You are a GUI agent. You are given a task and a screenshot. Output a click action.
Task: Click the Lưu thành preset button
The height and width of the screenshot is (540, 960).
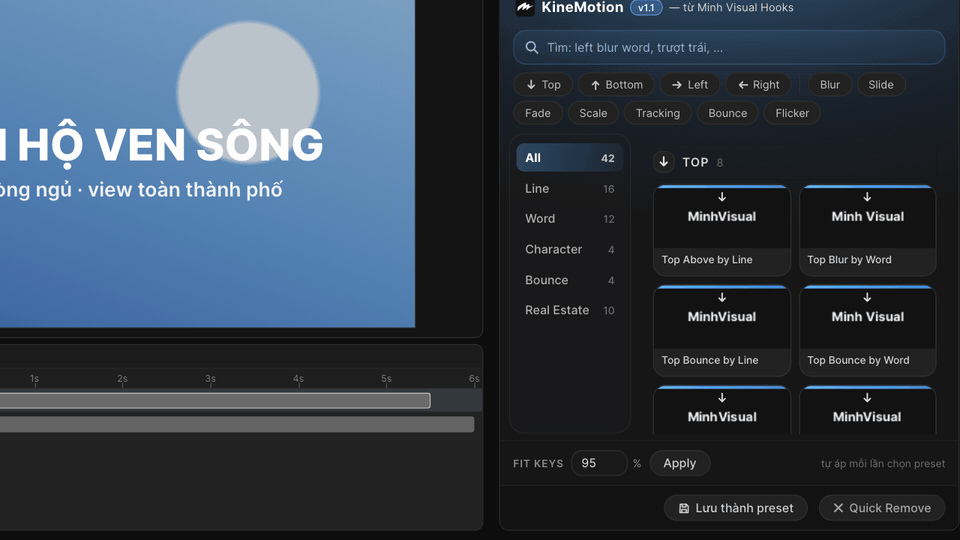tap(735, 508)
